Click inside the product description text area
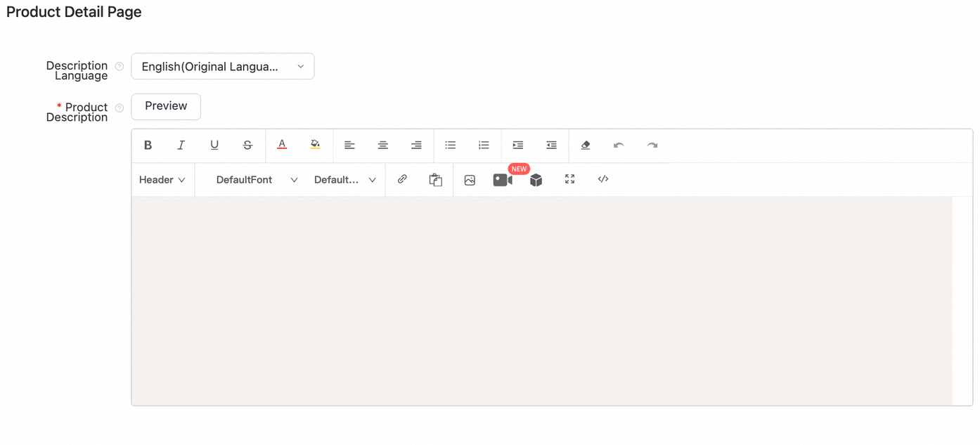This screenshot has height=445, width=980. pos(541,301)
